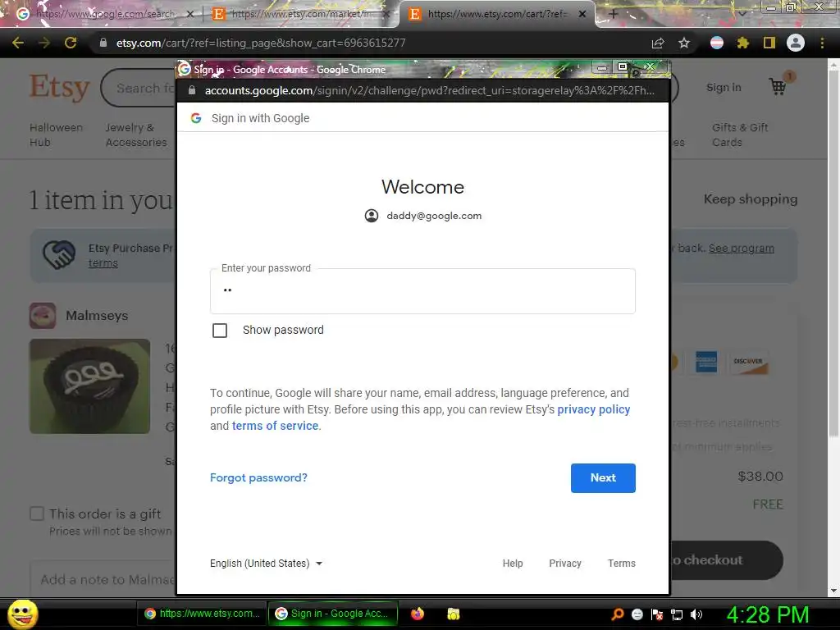Open Jewelry & Accessories category

coord(136,135)
